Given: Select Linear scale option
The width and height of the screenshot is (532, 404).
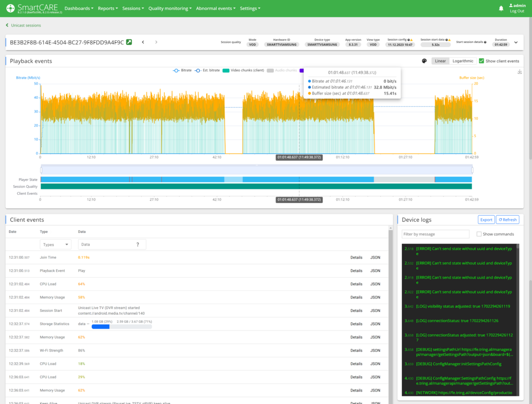Looking at the screenshot, I should [440, 61].
